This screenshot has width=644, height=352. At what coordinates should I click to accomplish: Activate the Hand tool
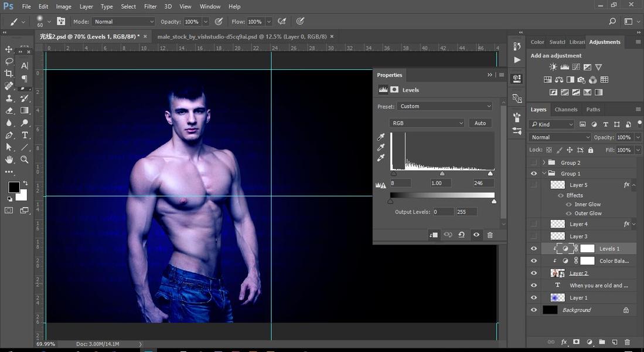(9, 160)
